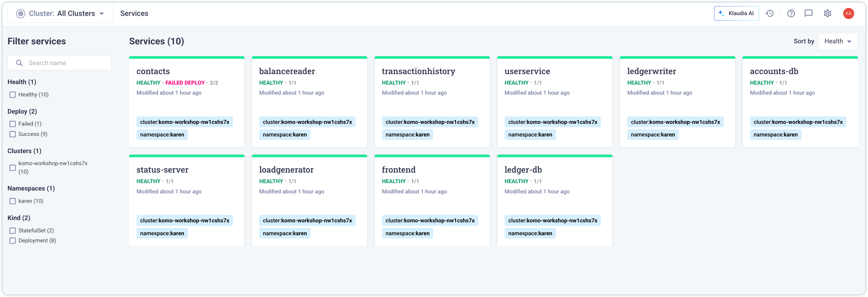The height and width of the screenshot is (297, 868).
Task: Click the cluster tag on userservice card
Action: point(553,122)
